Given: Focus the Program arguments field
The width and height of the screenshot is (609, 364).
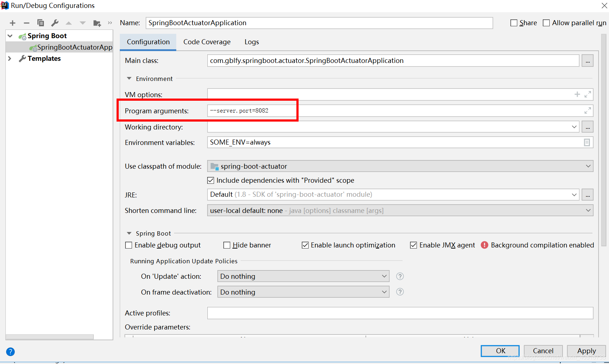Looking at the screenshot, I should click(400, 111).
